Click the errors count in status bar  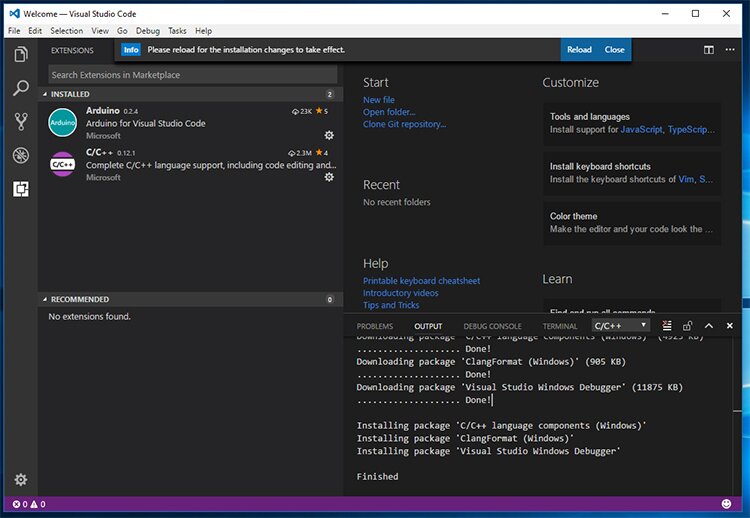click(x=20, y=504)
